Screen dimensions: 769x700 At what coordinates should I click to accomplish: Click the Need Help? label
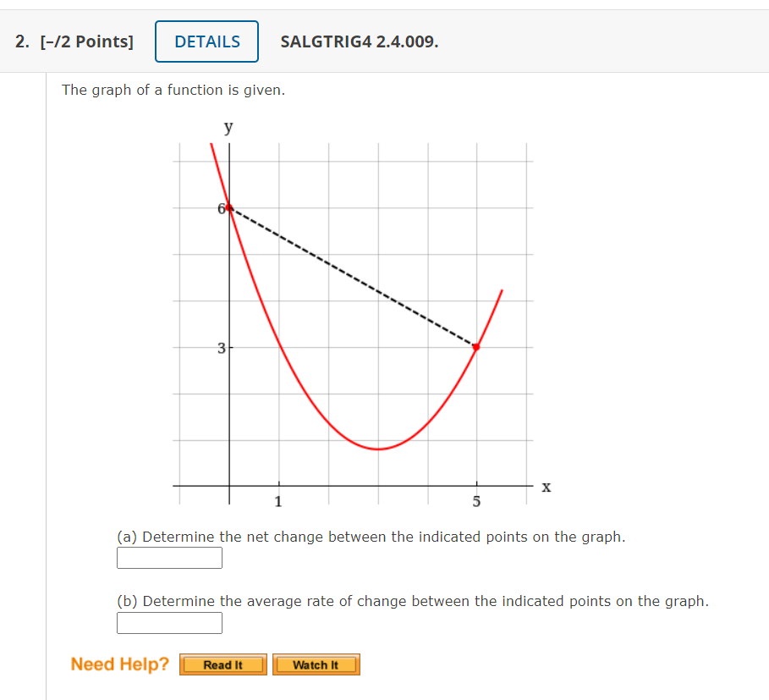pos(118,664)
